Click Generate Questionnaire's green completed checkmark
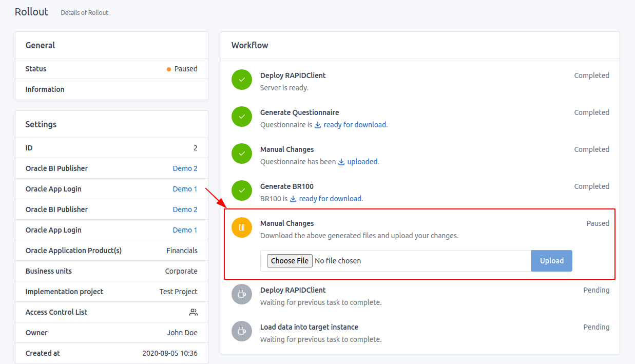 (242, 117)
